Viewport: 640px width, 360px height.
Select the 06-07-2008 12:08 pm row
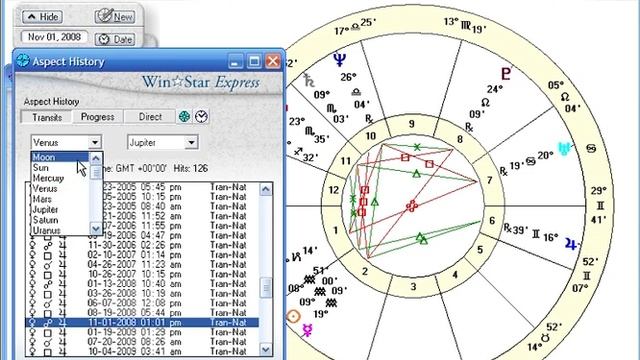(142, 303)
